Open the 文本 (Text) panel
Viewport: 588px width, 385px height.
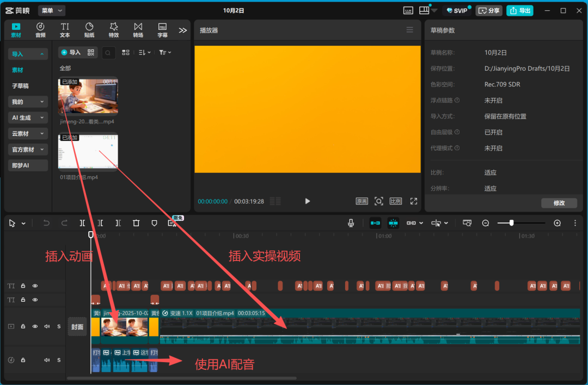tap(64, 29)
